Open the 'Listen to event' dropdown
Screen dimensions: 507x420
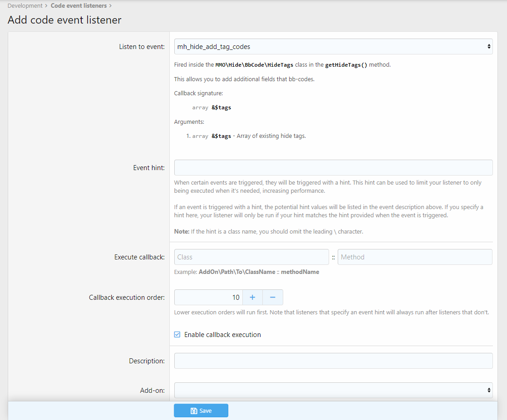333,46
